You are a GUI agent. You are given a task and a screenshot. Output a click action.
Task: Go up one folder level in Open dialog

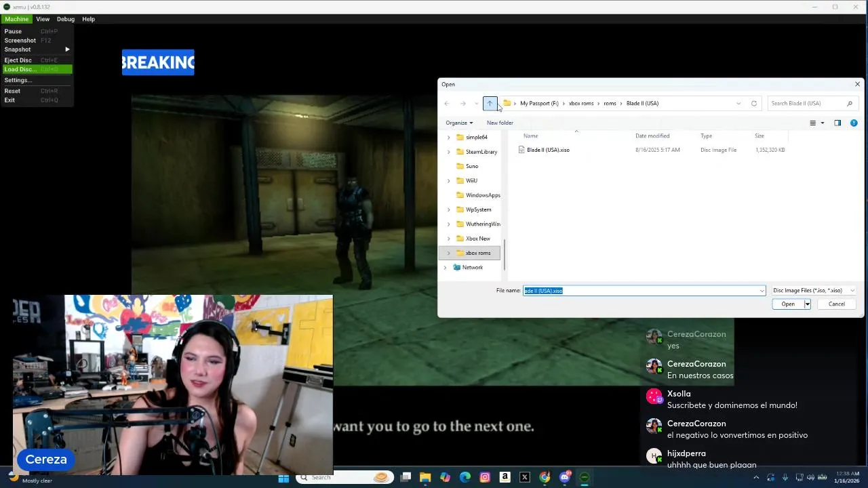coord(490,103)
